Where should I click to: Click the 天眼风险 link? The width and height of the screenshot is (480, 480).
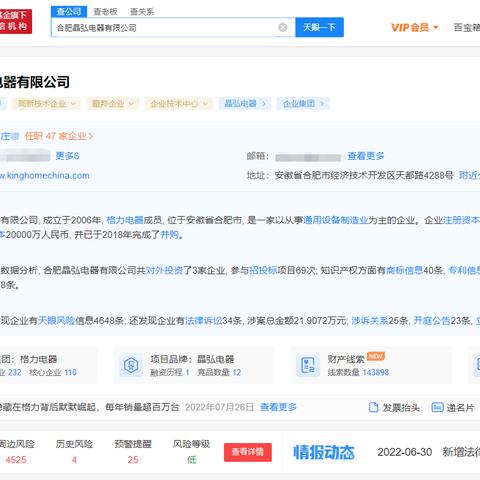click(x=56, y=321)
